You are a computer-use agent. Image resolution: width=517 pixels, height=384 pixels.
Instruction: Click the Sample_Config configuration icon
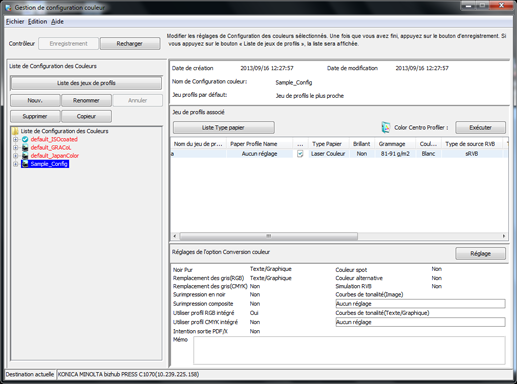pyautogui.click(x=25, y=164)
